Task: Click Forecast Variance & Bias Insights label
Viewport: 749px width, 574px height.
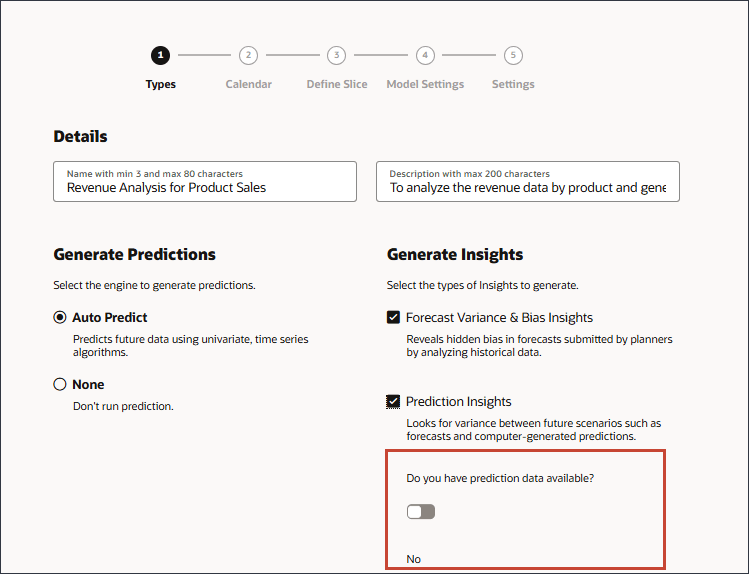Action: coord(499,318)
